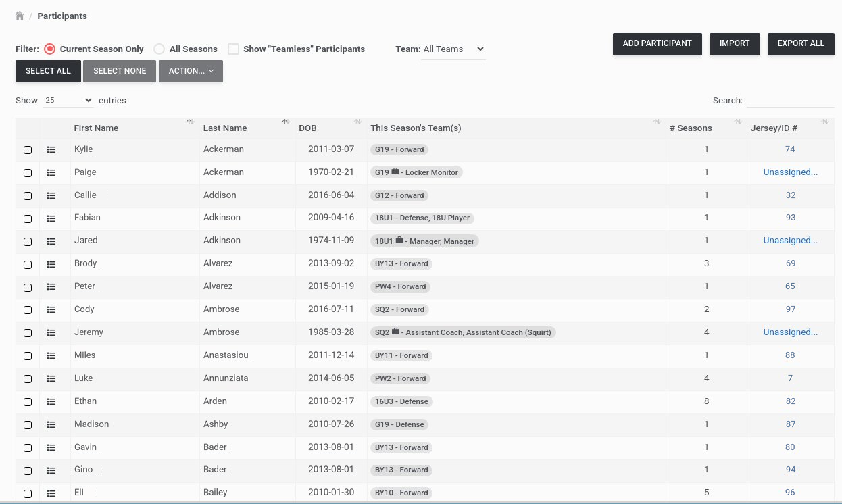Open row menu icon for Brody Alvarez
842x504 pixels.
pos(51,263)
